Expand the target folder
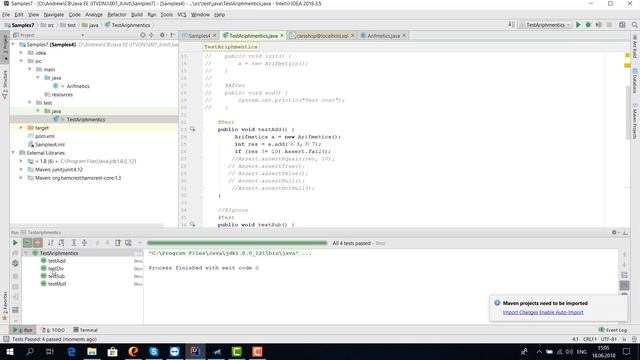Screen dimensions: 640x360 click(21, 128)
